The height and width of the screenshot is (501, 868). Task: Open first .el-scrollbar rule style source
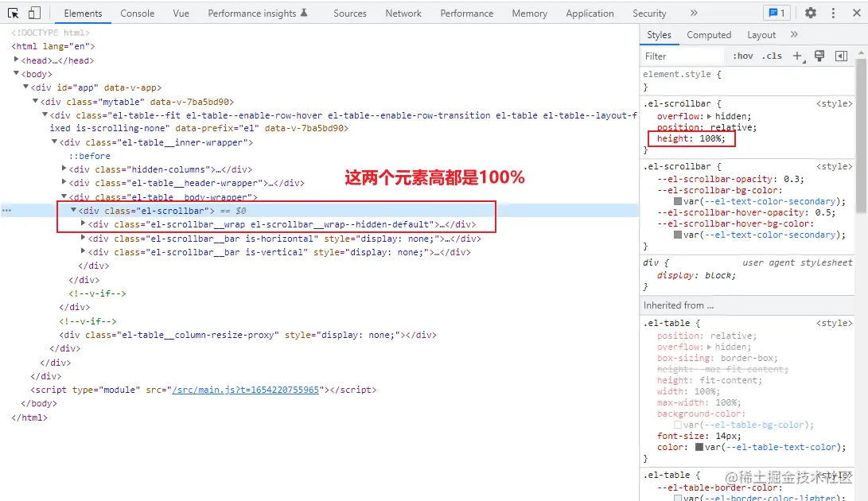(835, 103)
